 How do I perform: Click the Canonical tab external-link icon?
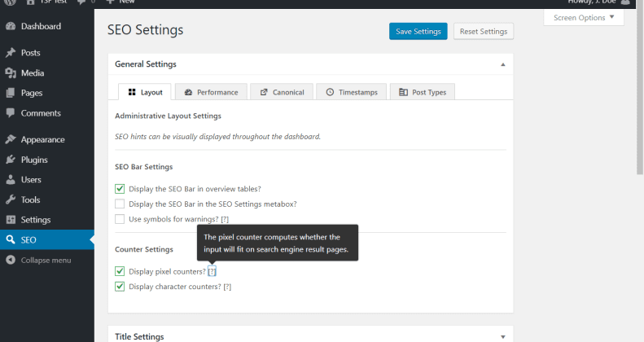tap(264, 92)
